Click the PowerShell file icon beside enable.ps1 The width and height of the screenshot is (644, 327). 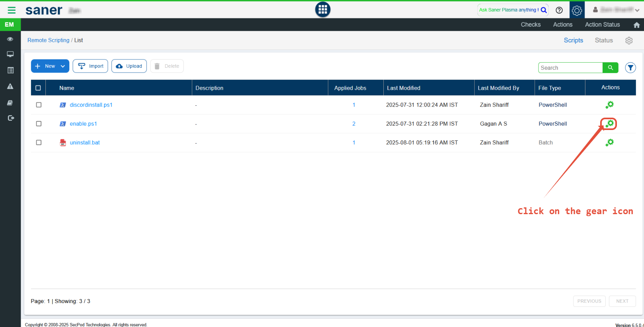(63, 124)
